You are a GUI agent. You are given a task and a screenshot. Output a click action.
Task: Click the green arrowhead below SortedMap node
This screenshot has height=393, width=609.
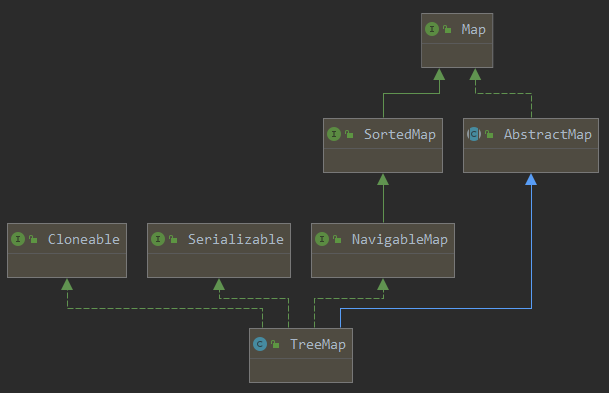pyautogui.click(x=383, y=179)
